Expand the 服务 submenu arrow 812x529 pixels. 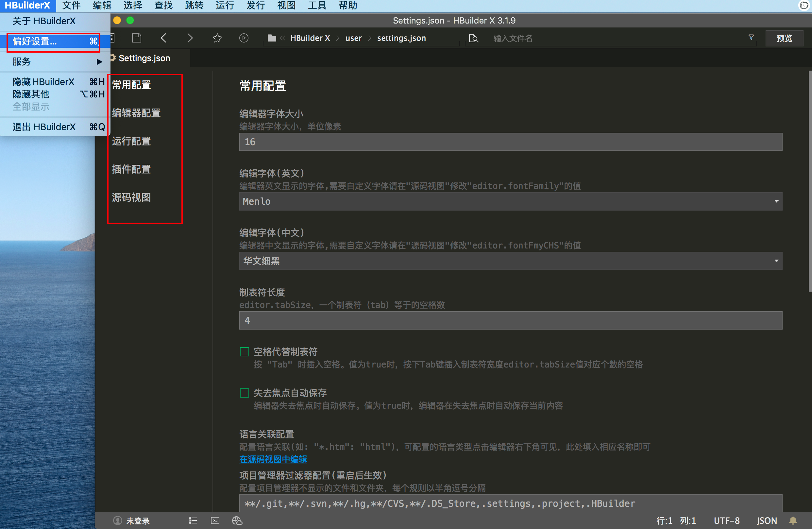coord(99,62)
